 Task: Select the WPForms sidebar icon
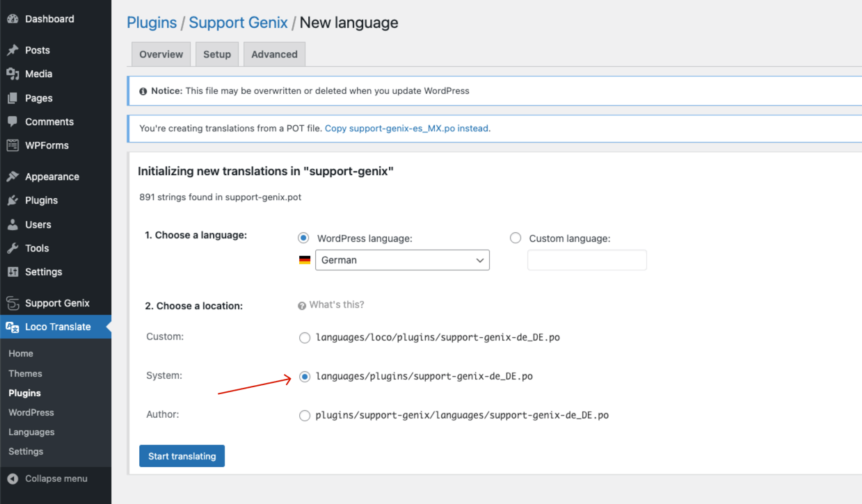[x=14, y=145]
